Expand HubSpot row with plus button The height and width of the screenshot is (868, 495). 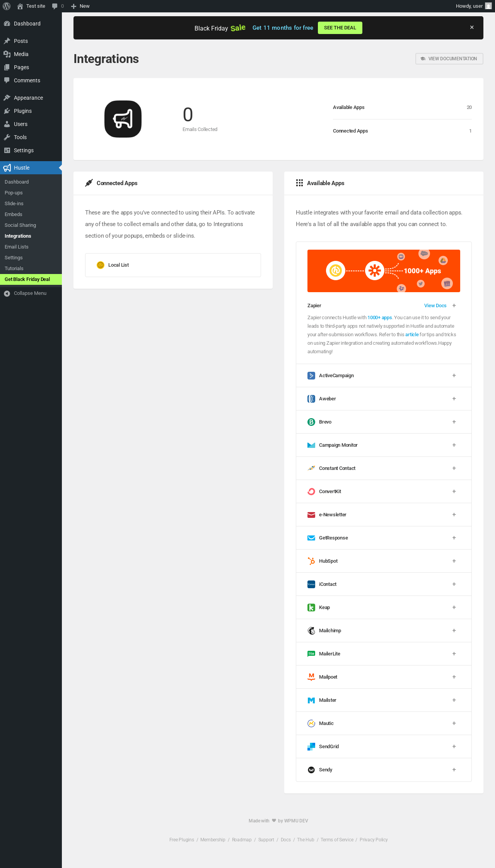tap(454, 561)
